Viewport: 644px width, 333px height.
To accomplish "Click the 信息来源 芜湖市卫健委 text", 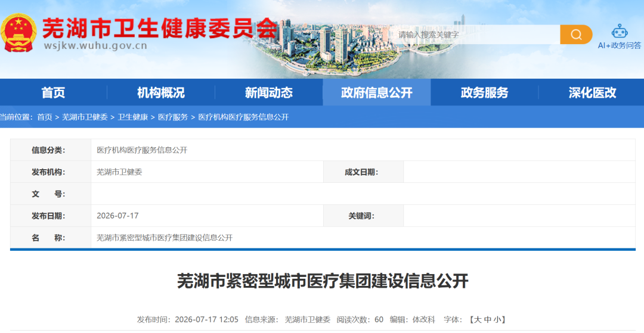I will [287, 319].
